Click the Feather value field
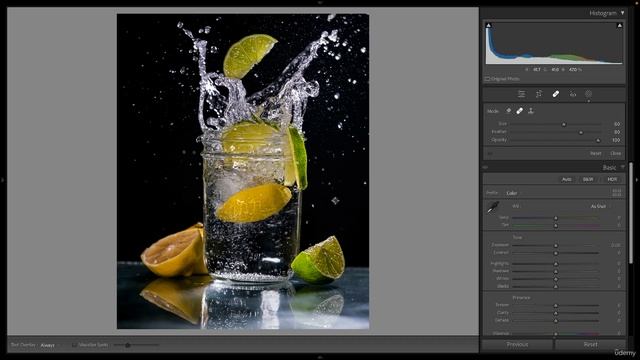The width and height of the screenshot is (640, 360). 616,132
